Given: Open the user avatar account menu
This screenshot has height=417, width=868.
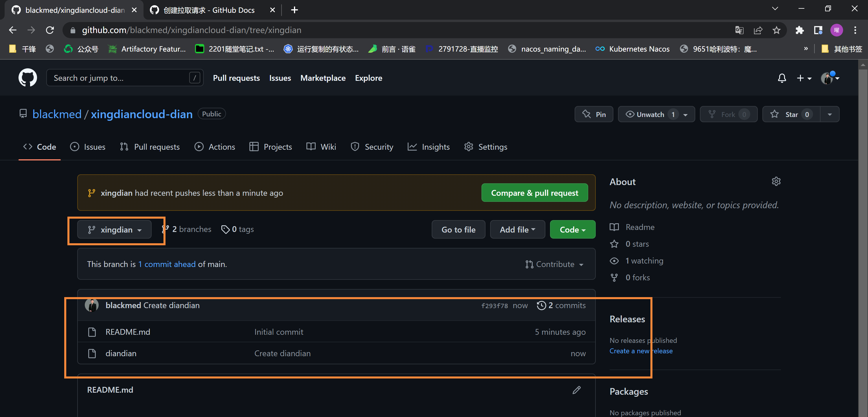Looking at the screenshot, I should tap(830, 78).
